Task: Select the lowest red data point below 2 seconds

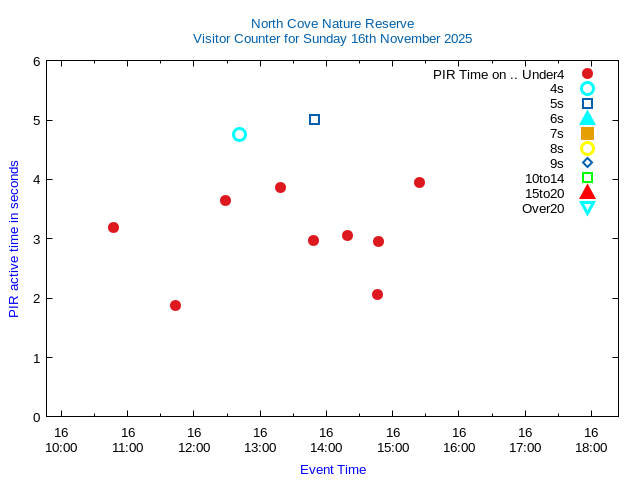Action: pos(175,305)
